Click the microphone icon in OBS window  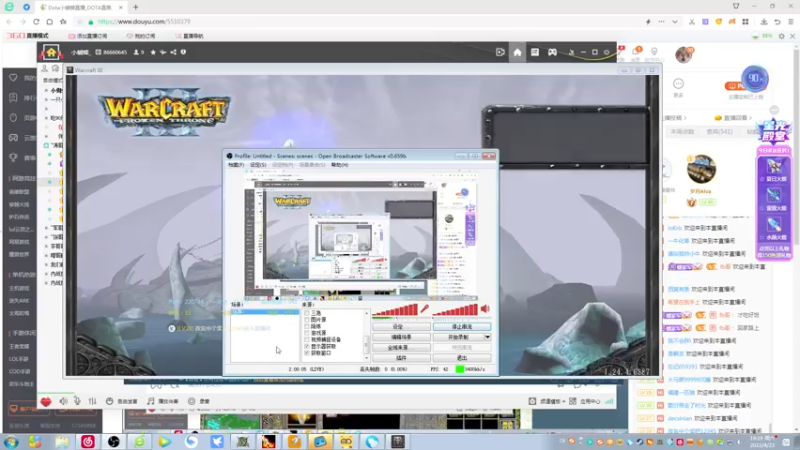[x=424, y=309]
